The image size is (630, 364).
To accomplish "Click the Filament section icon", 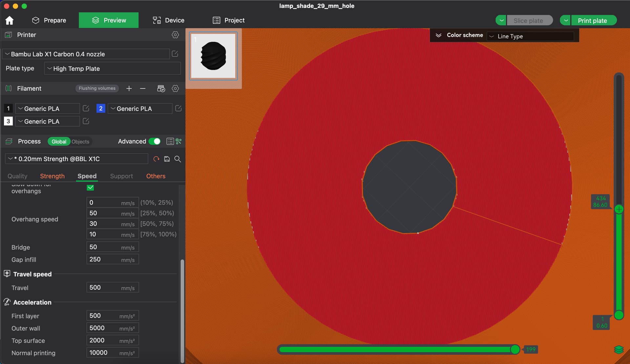I will [9, 89].
